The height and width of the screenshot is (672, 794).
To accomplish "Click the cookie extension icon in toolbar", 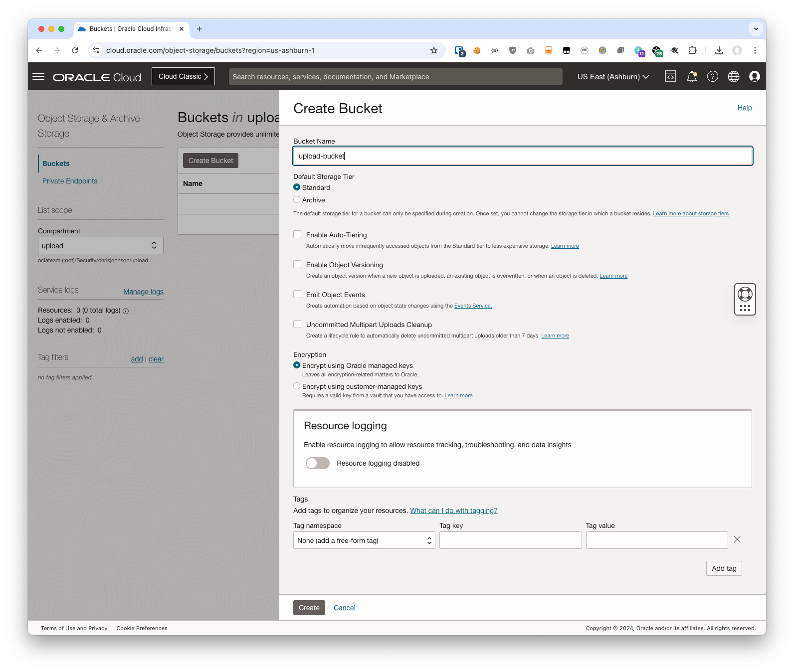I will tap(477, 50).
